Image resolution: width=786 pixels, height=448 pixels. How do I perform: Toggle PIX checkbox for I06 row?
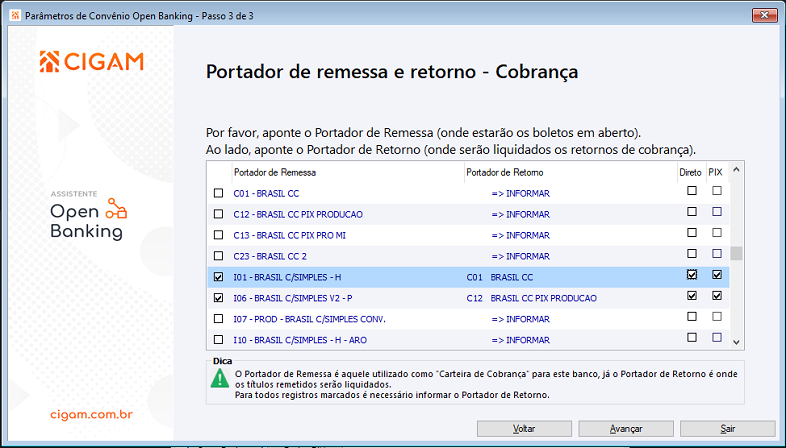click(716, 297)
